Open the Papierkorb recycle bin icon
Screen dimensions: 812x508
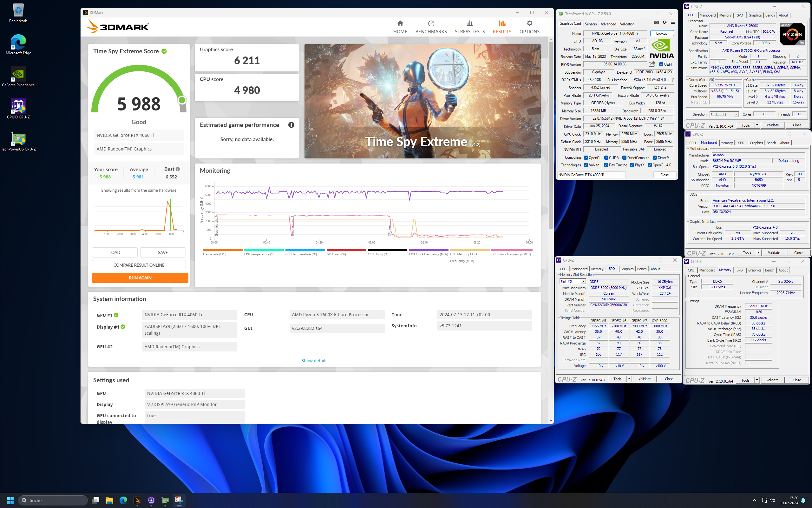click(18, 13)
